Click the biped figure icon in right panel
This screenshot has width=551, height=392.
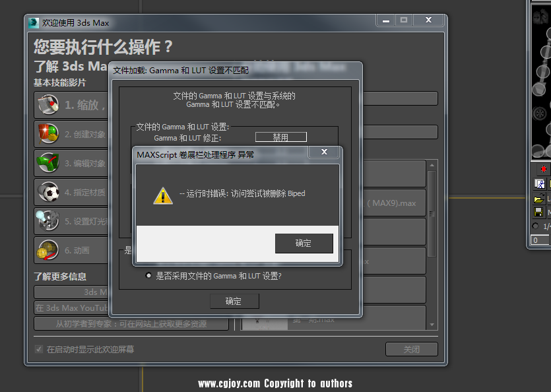tap(539, 184)
